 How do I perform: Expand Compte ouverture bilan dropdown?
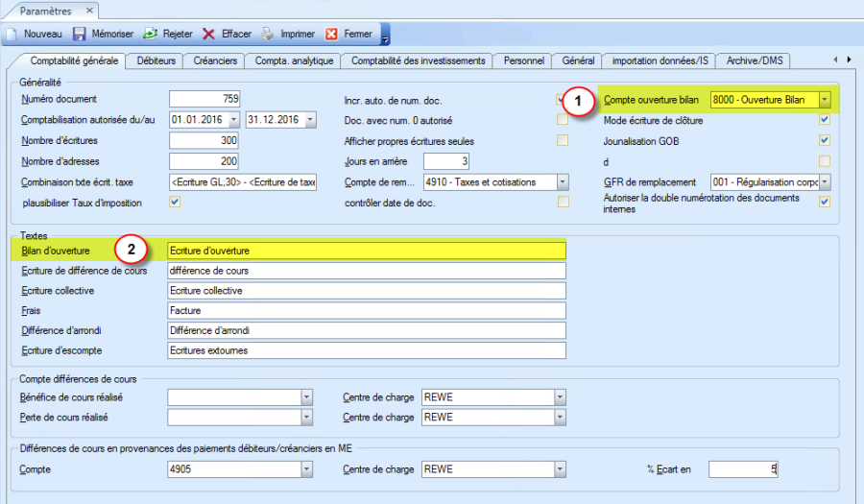tap(824, 100)
